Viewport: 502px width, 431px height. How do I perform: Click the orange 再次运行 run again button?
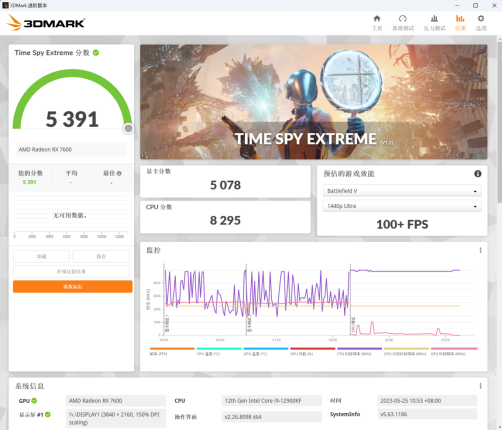(73, 286)
